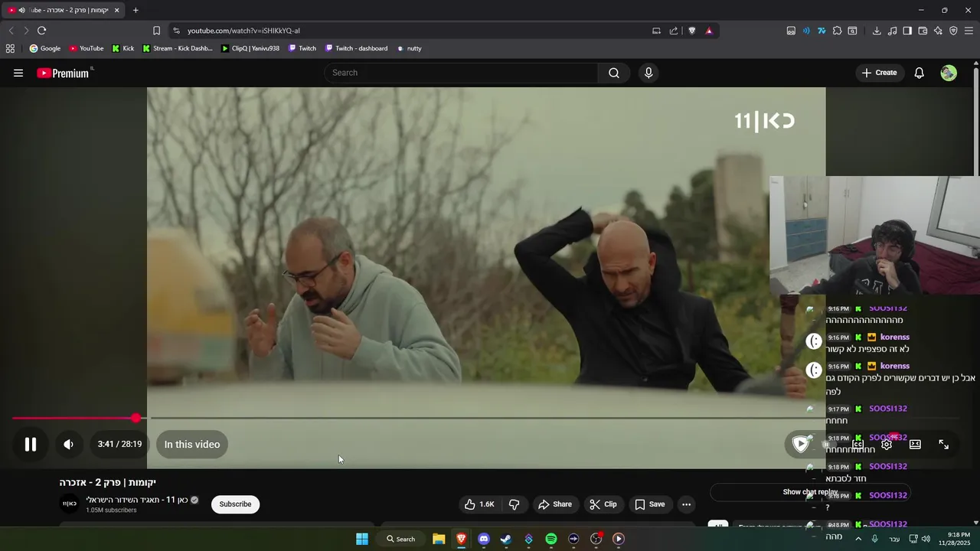Open the כאן 11 channel avatar
Image resolution: width=980 pixels, height=551 pixels.
(x=70, y=504)
